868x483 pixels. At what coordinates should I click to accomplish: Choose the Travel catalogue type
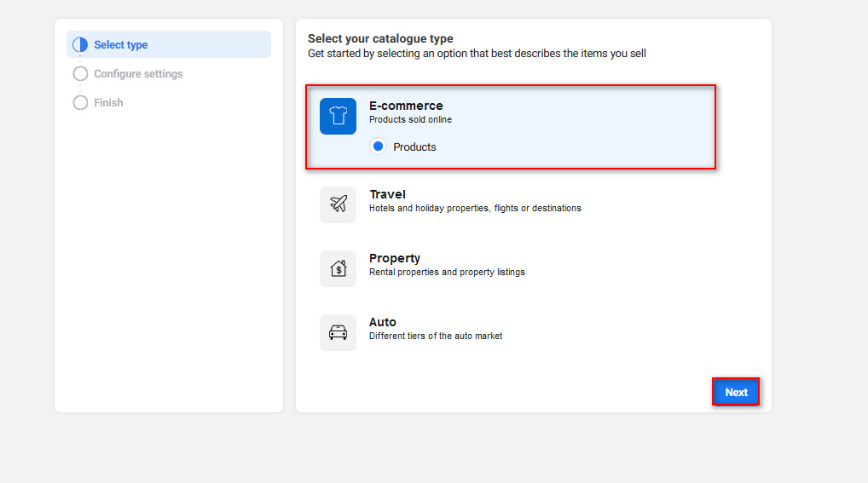click(387, 194)
